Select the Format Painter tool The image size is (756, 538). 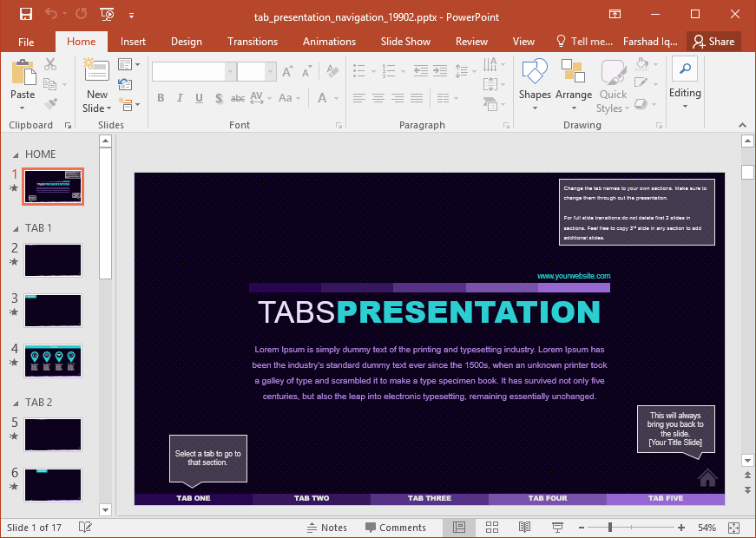point(50,102)
